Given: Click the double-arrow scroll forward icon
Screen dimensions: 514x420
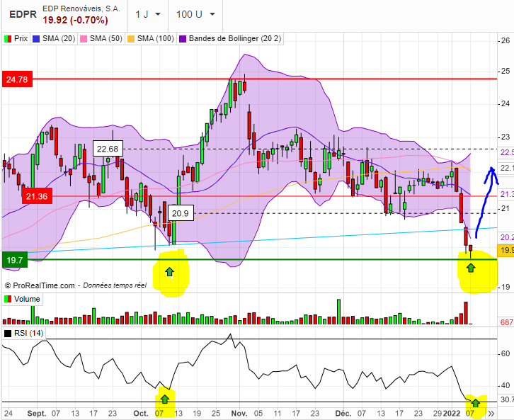Looking at the screenshot, I should point(491,414).
